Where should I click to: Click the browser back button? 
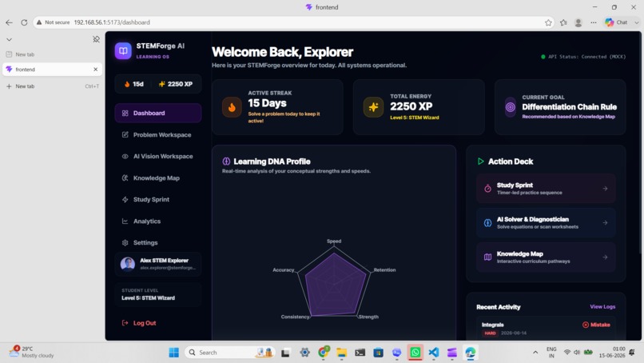(x=9, y=22)
